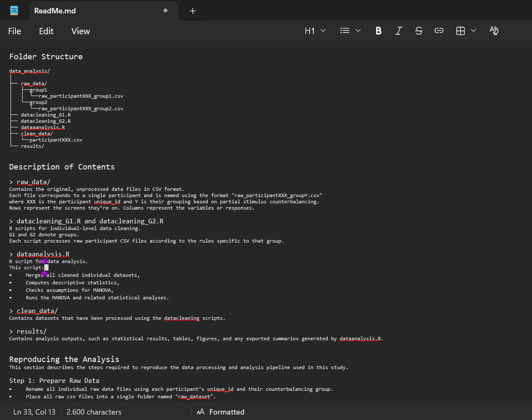Viewport: 532px width, 420px height.
Task: Click the '> results/' subheading
Action: point(28,331)
